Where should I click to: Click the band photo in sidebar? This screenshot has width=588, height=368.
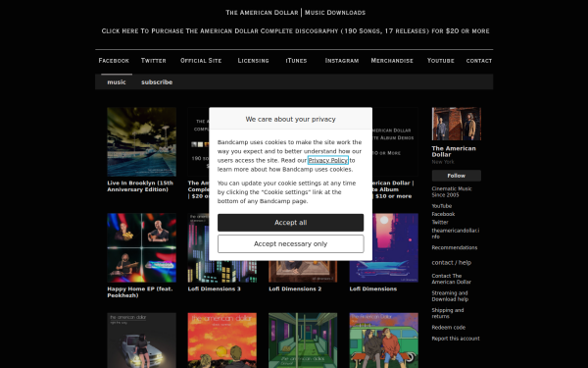coord(457,124)
